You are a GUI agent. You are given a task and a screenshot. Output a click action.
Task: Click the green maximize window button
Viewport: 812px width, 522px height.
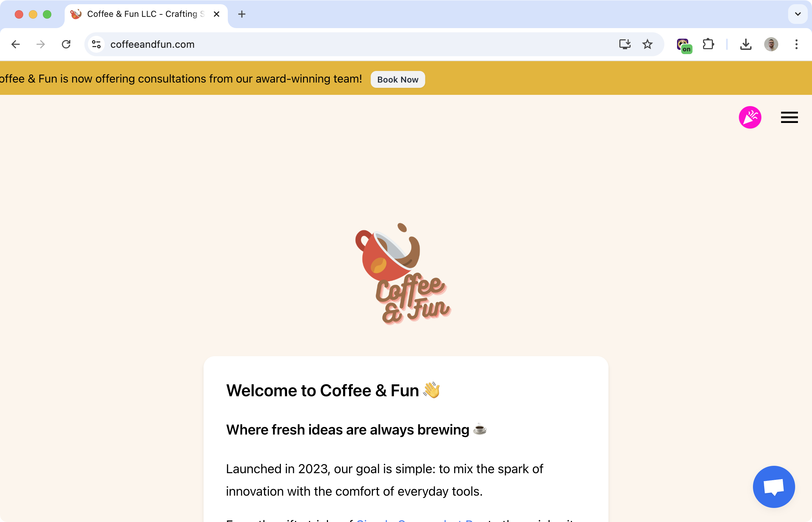(47, 14)
